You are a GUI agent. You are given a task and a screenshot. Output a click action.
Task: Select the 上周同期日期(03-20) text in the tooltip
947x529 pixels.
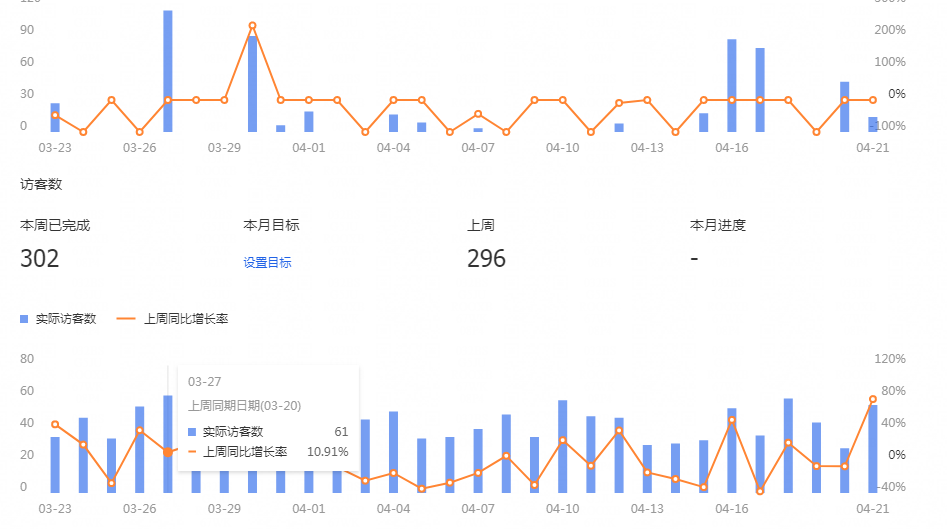(x=245, y=406)
